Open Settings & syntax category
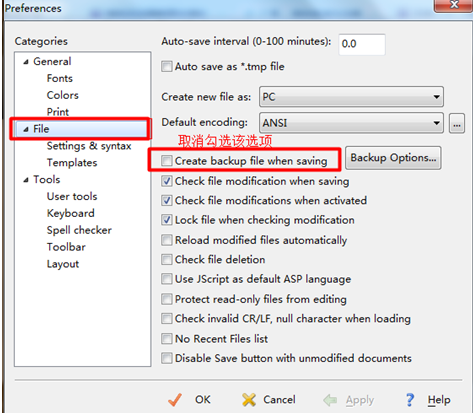Screen dimensions: 473x413 [x=89, y=146]
